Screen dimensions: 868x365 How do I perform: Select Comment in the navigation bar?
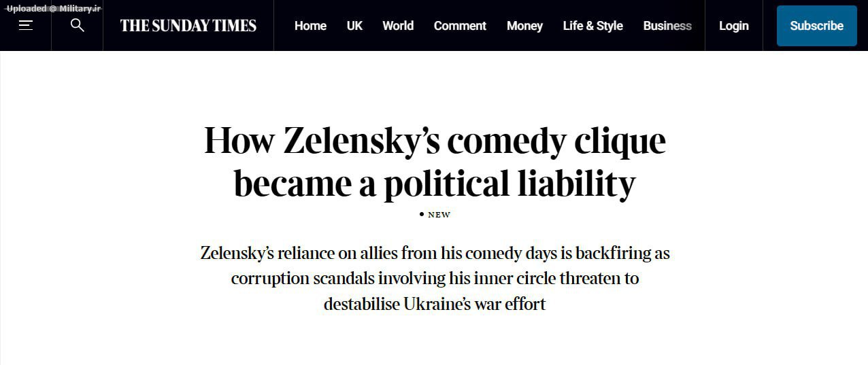(x=460, y=26)
